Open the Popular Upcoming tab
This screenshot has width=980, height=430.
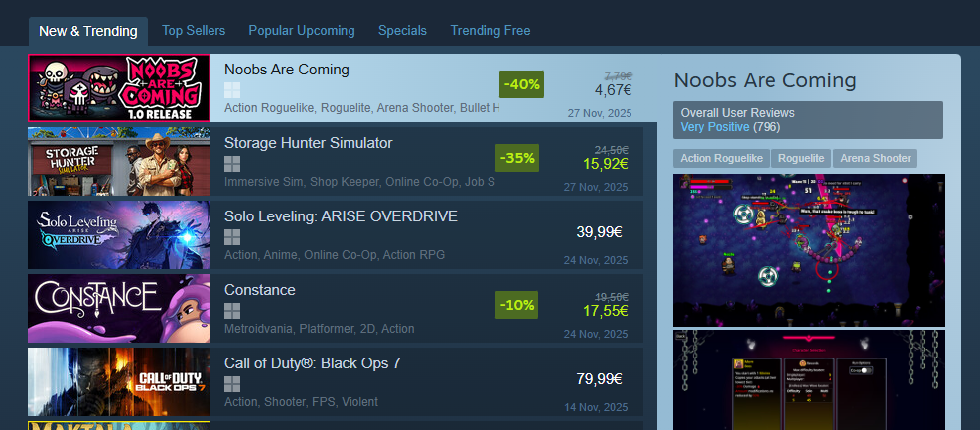click(302, 30)
